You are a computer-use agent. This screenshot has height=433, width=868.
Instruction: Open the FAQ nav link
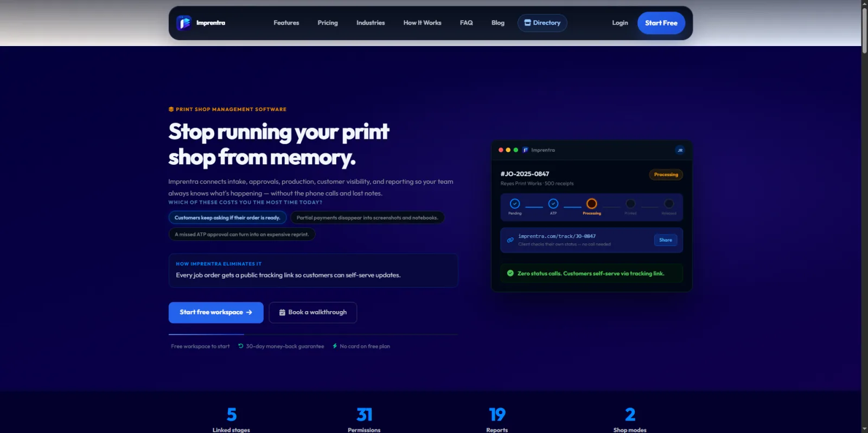click(x=467, y=23)
